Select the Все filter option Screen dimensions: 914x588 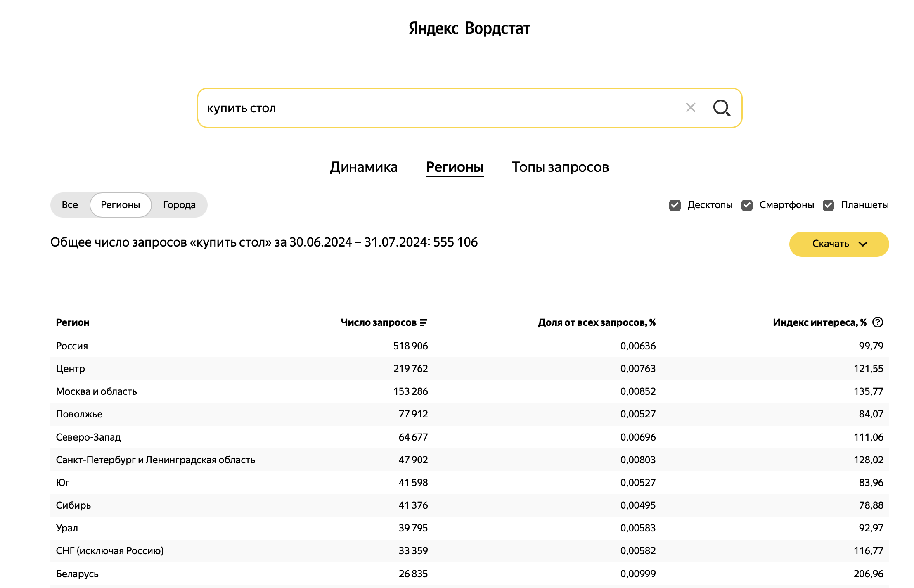tap(70, 205)
